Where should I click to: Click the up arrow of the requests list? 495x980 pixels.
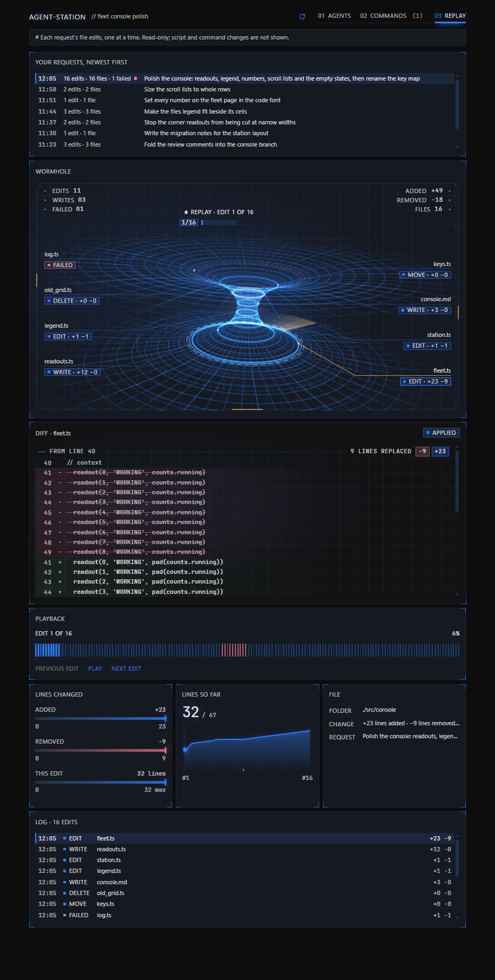457,76
